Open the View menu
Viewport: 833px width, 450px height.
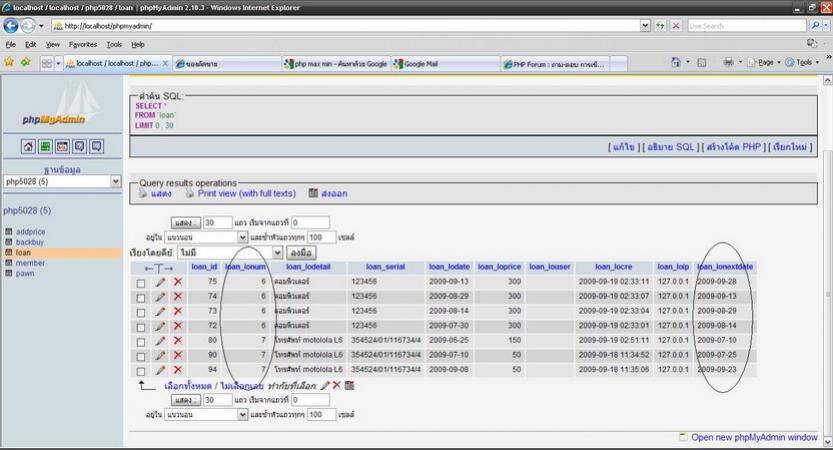tap(53, 45)
